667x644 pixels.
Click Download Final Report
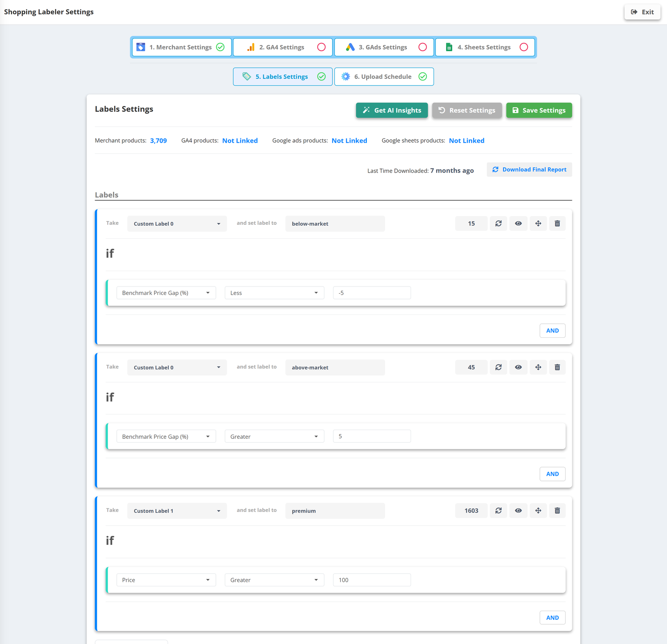click(529, 169)
